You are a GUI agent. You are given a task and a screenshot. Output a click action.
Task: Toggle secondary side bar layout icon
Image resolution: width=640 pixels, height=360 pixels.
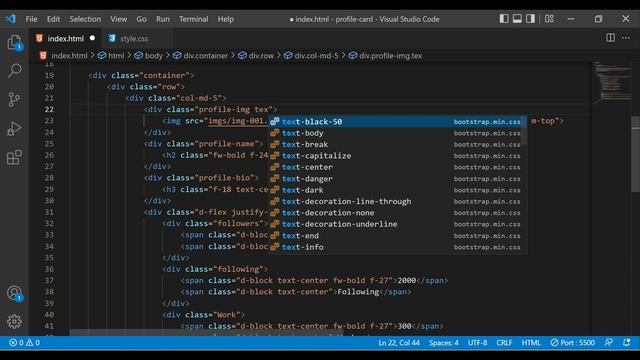(530, 19)
